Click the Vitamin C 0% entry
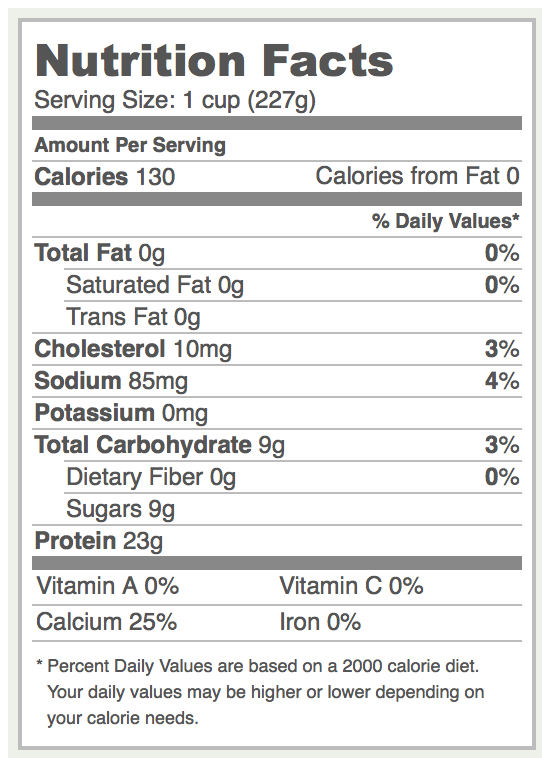 (x=352, y=586)
